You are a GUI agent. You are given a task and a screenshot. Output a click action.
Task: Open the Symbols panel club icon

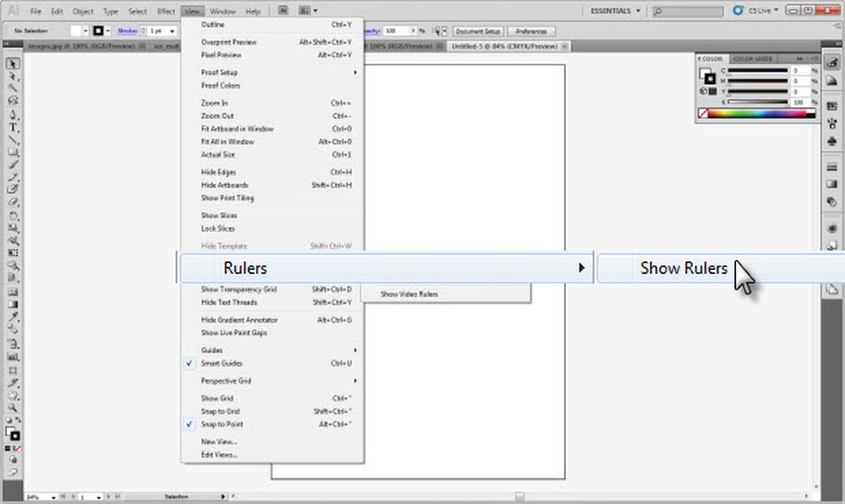point(831,141)
